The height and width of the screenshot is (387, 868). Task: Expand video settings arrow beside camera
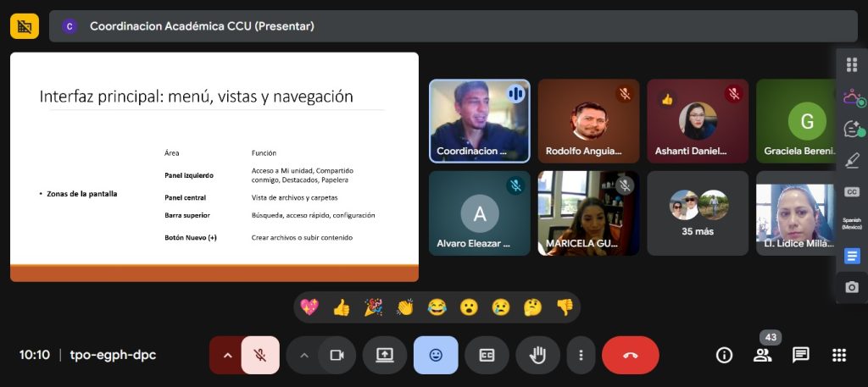pos(303,355)
